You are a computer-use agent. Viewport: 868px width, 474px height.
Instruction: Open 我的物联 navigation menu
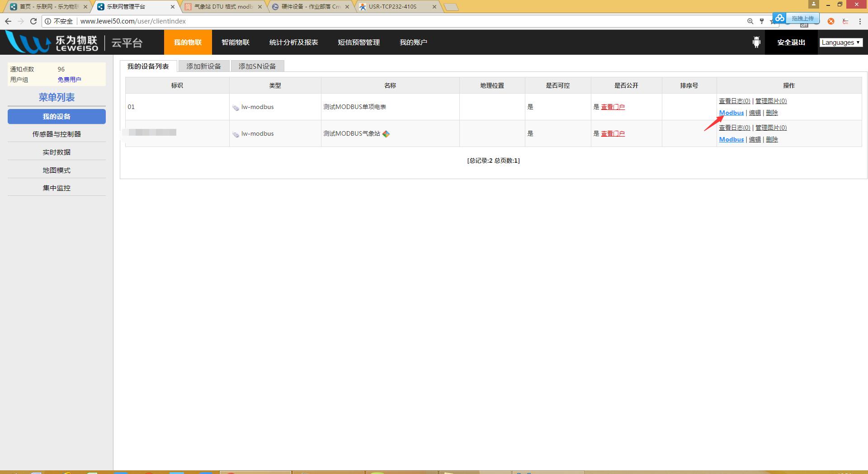[x=188, y=42]
